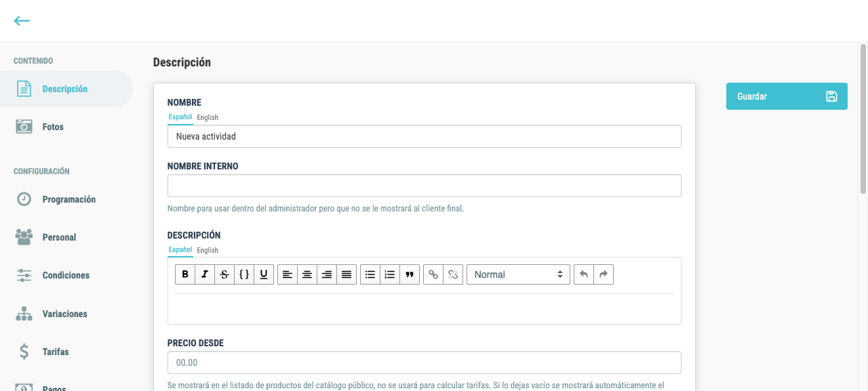This screenshot has width=868, height=391.
Task: Click the Fotos camera icon
Action: 24,127
